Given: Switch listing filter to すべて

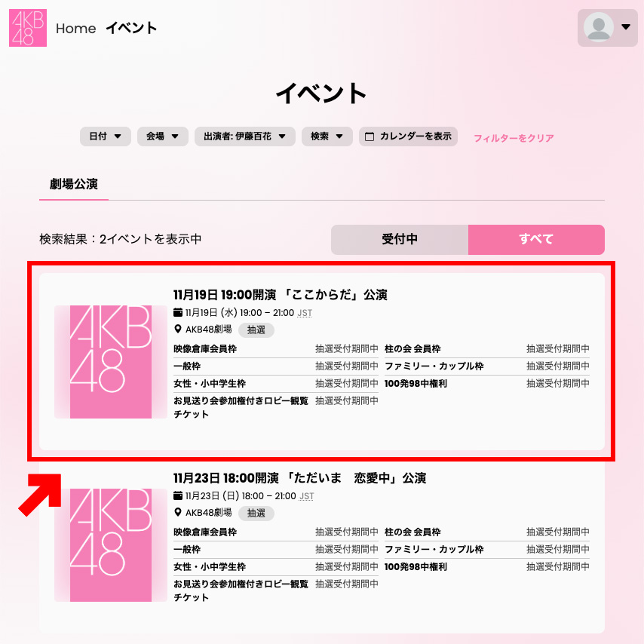Looking at the screenshot, I should click(536, 240).
